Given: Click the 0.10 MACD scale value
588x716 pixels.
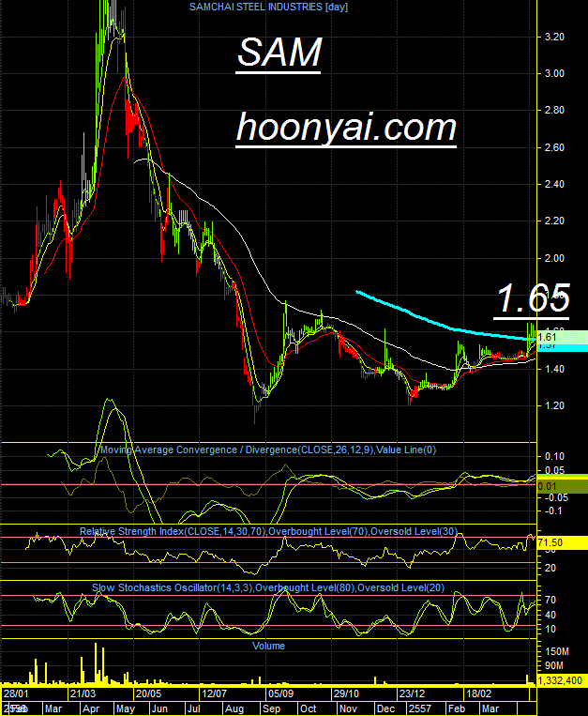Looking at the screenshot, I should pyautogui.click(x=554, y=457).
